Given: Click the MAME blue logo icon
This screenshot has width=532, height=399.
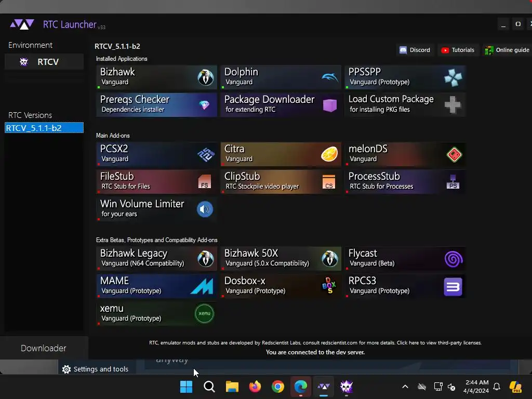Looking at the screenshot, I should [x=202, y=286].
